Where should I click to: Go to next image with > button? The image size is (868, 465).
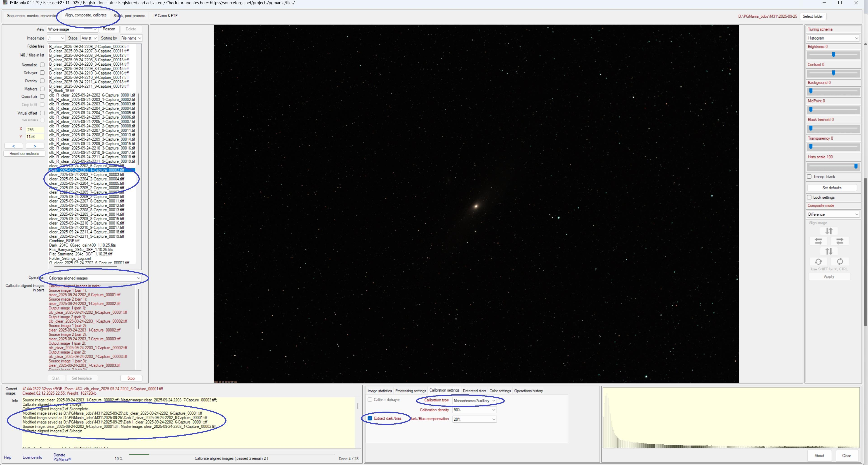(35, 146)
